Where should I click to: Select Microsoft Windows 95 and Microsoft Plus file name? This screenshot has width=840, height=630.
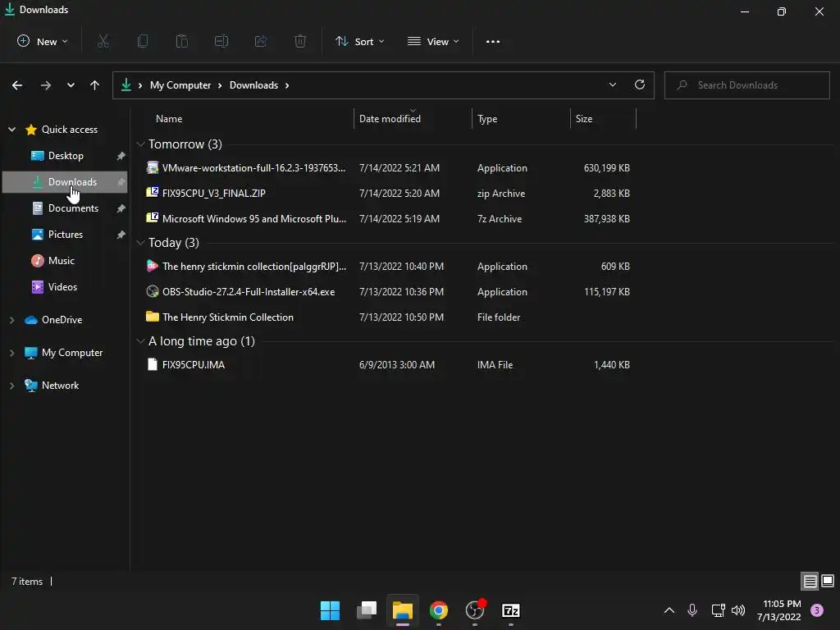(x=254, y=218)
